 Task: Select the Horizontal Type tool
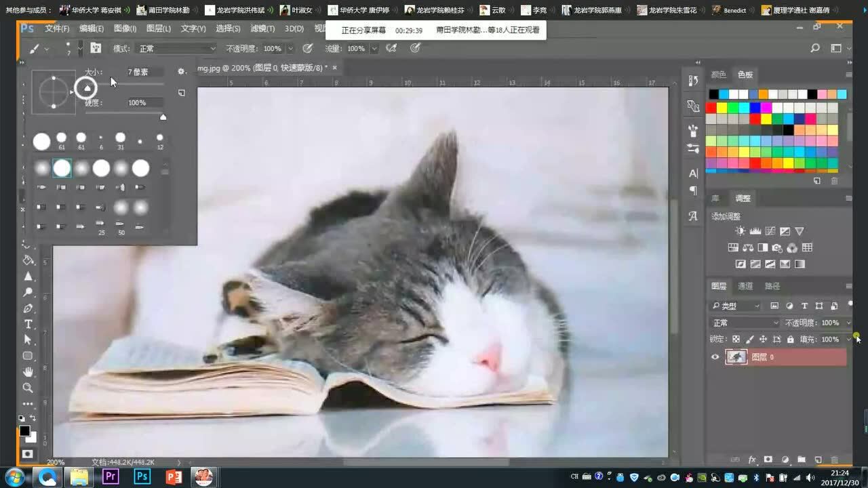[28, 324]
